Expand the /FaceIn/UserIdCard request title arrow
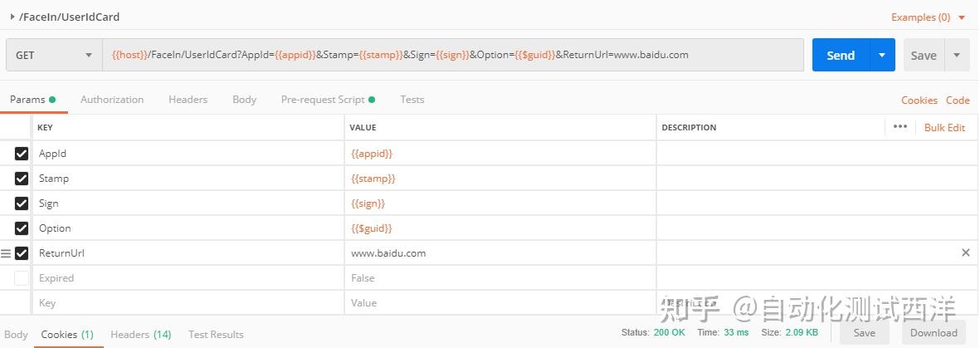Screen dimensions: 980x348 (12, 17)
